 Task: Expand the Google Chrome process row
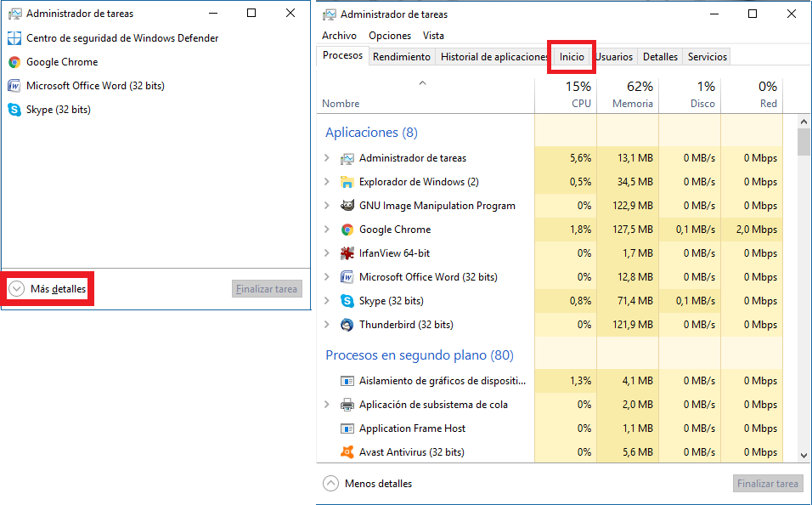pos(327,230)
